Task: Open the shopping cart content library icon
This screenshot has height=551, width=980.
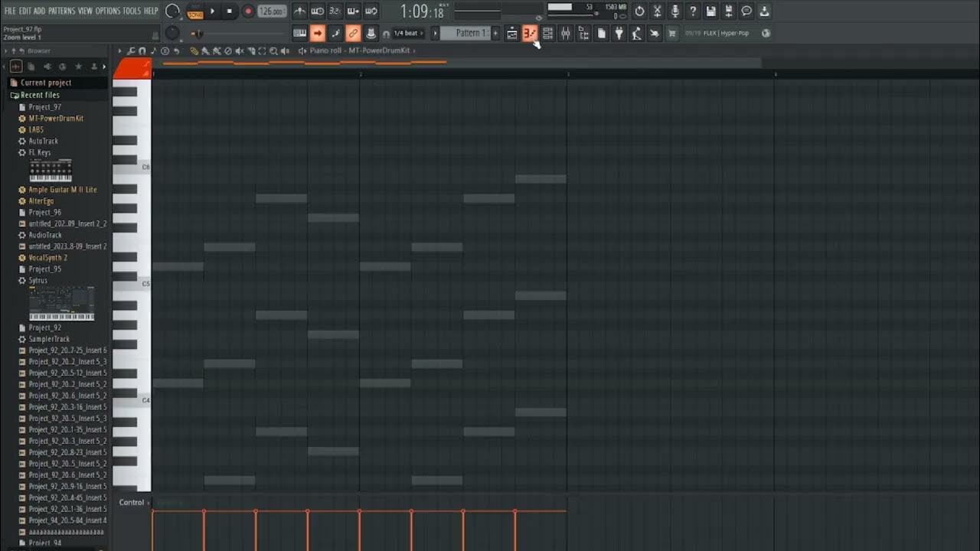Action: coord(672,33)
